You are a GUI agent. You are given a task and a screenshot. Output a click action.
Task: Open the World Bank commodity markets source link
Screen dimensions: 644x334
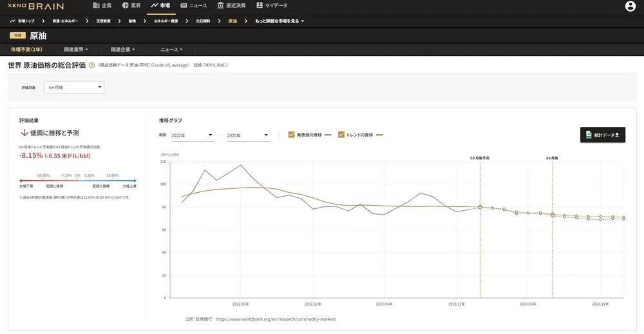[276, 319]
